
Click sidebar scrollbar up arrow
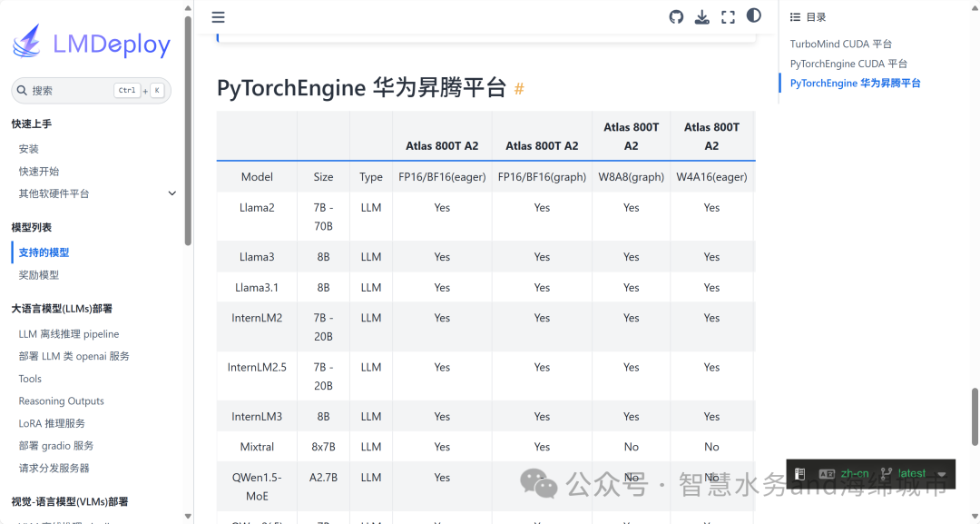point(188,7)
